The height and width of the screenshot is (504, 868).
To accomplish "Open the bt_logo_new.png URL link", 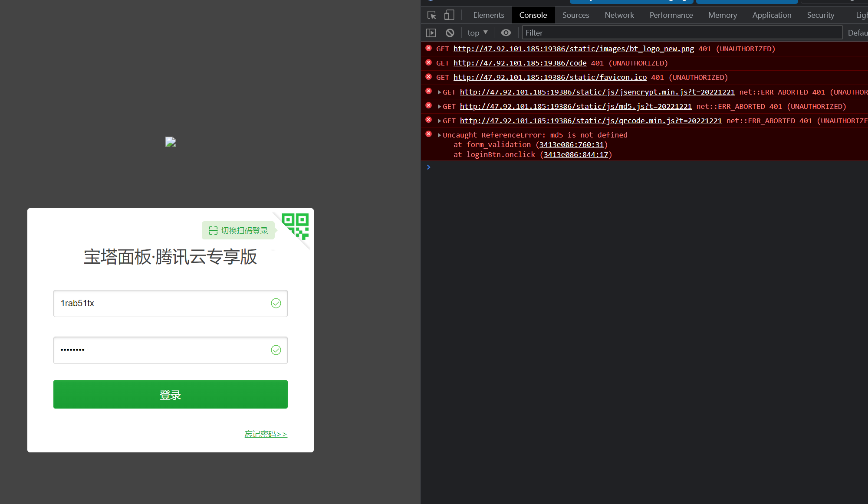I will click(573, 49).
